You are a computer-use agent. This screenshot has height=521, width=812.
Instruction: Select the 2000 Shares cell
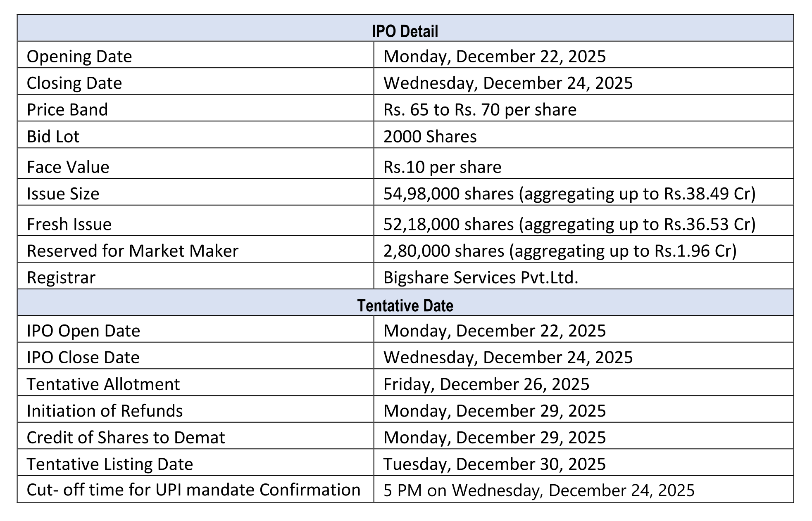coord(430,137)
